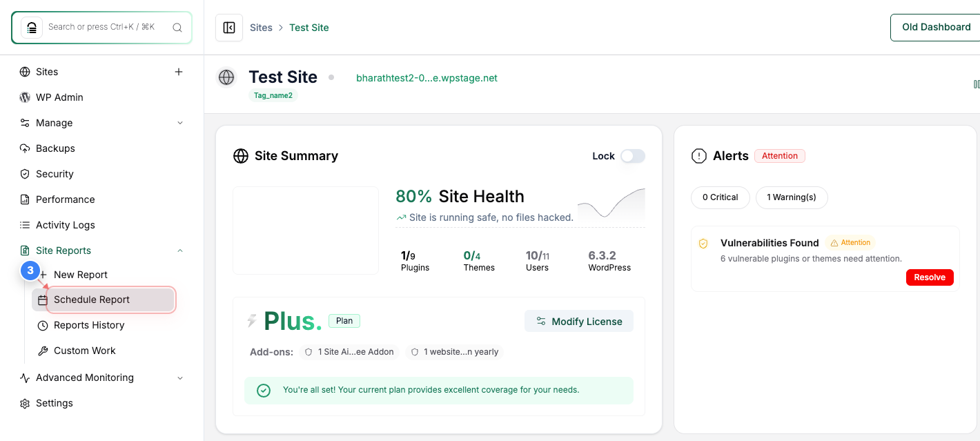Open Plugins count 1/9
Viewport: 980px width, 441px height.
[x=415, y=261]
